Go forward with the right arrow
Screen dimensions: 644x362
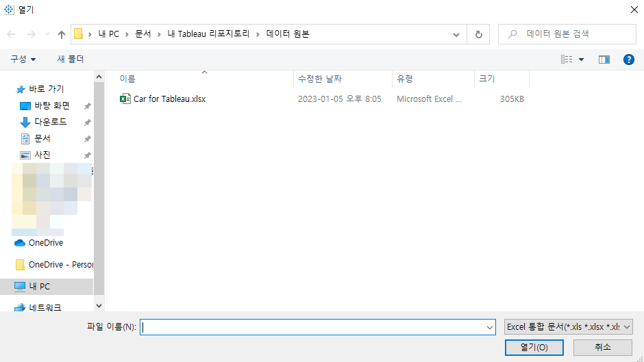32,34
